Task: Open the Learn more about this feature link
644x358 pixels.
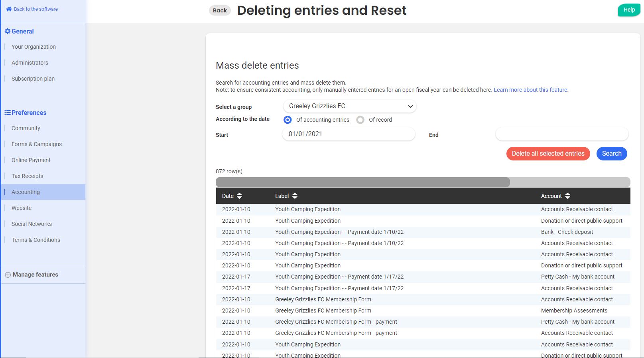Action: [530, 90]
